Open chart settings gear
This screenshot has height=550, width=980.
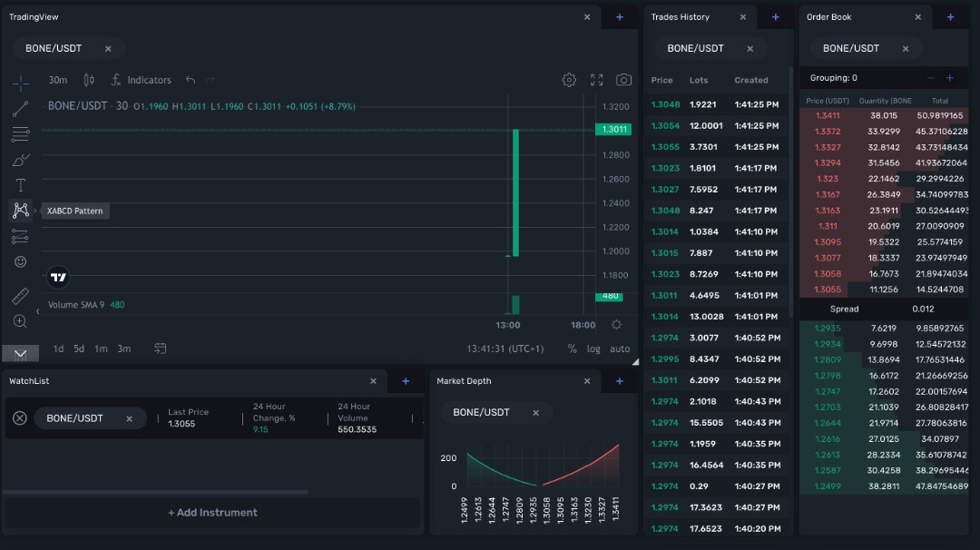point(569,80)
